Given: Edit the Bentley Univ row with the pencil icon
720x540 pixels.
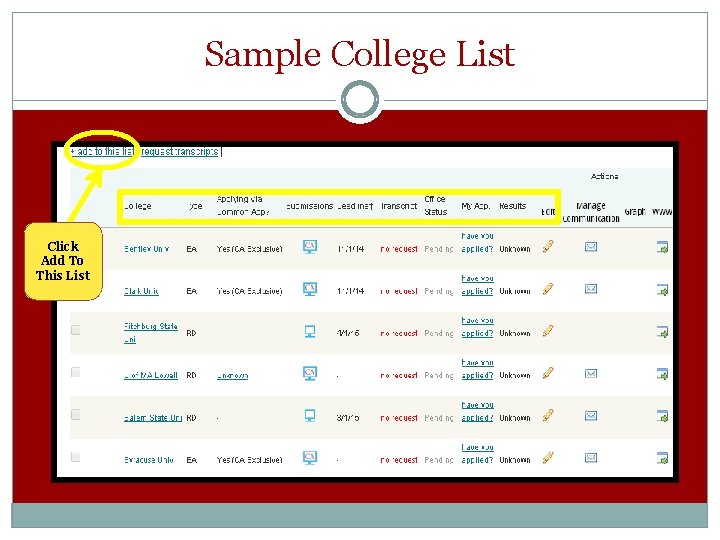Looking at the screenshot, I should point(548,247).
